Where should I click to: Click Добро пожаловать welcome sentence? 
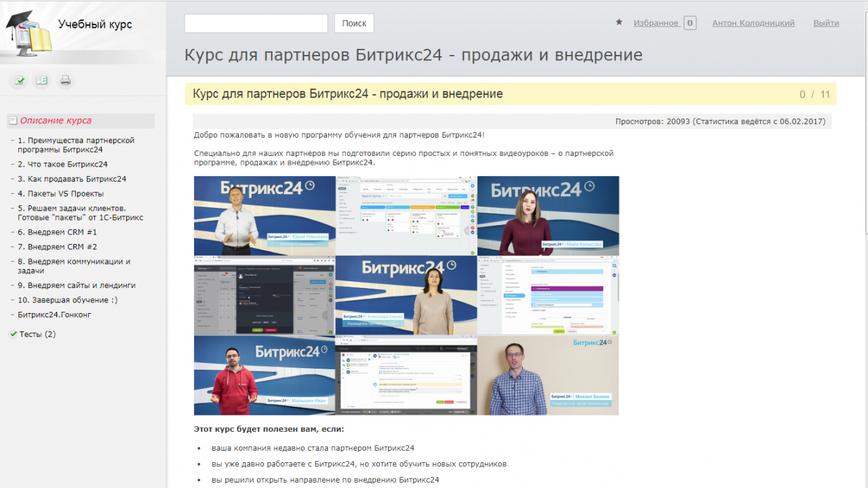(339, 135)
